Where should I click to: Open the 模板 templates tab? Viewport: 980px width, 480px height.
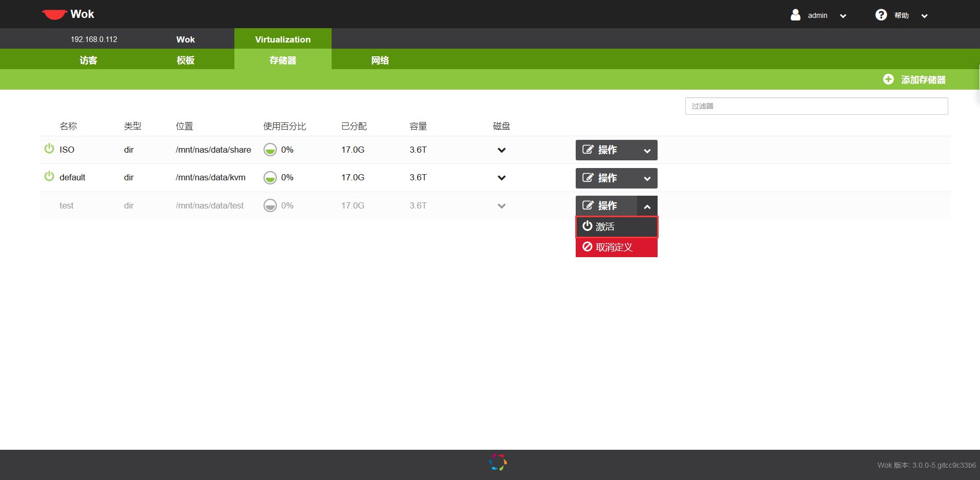click(186, 59)
